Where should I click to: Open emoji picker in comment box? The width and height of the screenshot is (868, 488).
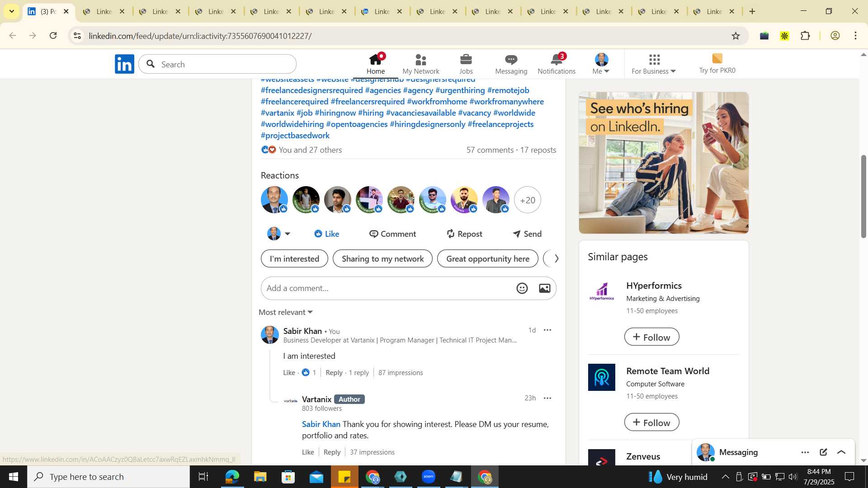point(522,288)
